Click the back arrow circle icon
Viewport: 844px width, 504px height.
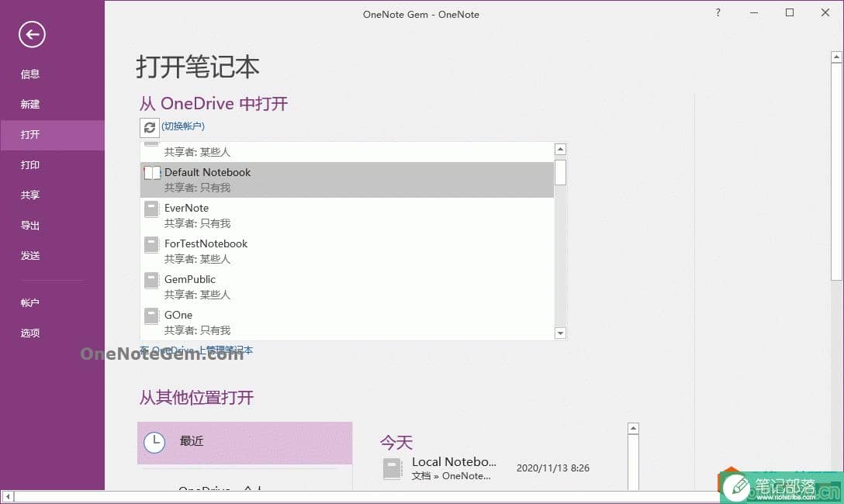(x=32, y=34)
